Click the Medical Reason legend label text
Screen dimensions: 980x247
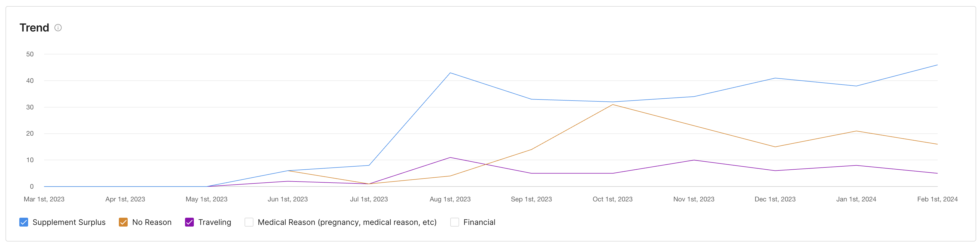point(347,222)
